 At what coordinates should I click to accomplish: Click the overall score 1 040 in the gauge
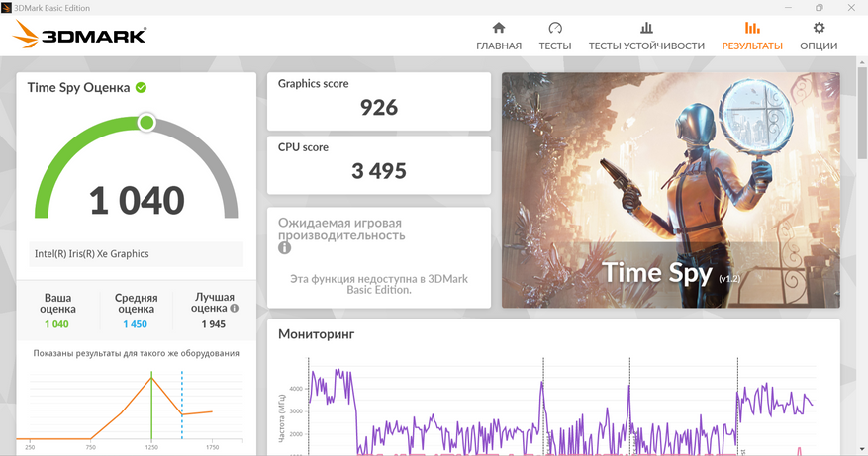(x=137, y=200)
